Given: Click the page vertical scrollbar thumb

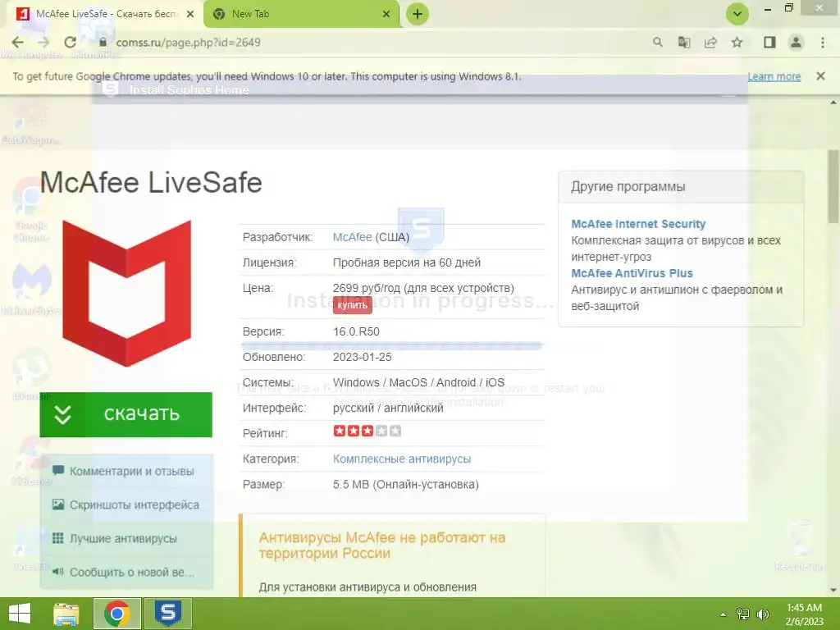Looking at the screenshot, I should (x=833, y=185).
